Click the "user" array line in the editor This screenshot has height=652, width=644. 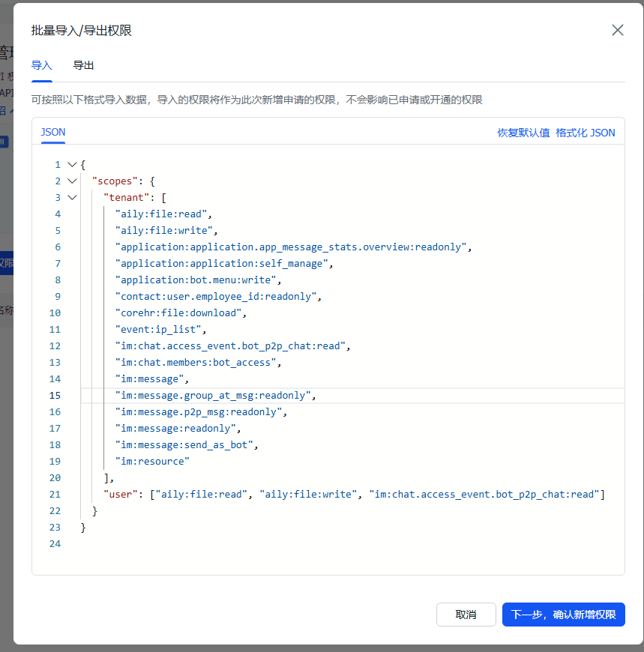[352, 495]
